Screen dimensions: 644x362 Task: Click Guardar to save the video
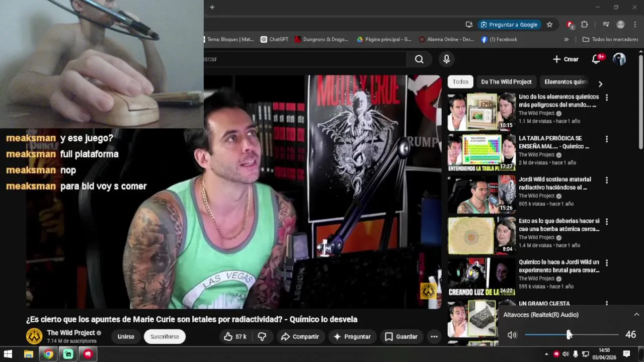tap(401, 336)
